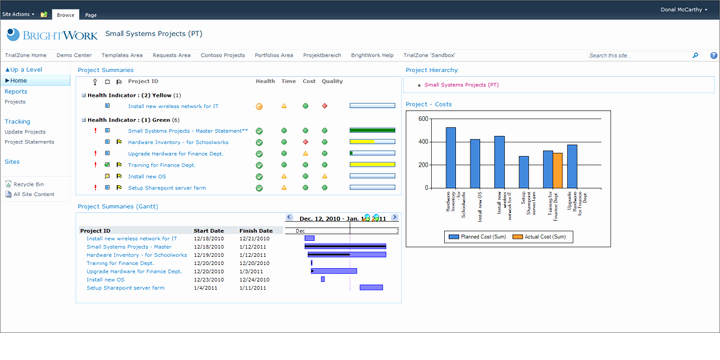
Task: Open Demo Center in top navigation
Action: [x=74, y=55]
